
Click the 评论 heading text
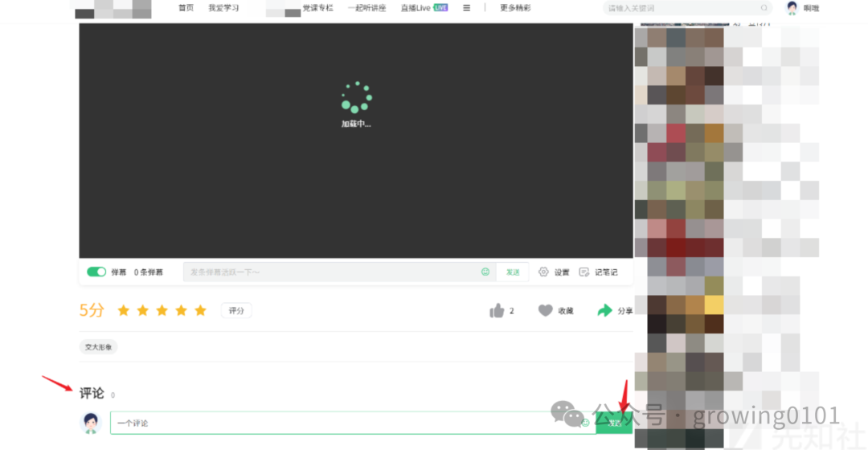(92, 393)
